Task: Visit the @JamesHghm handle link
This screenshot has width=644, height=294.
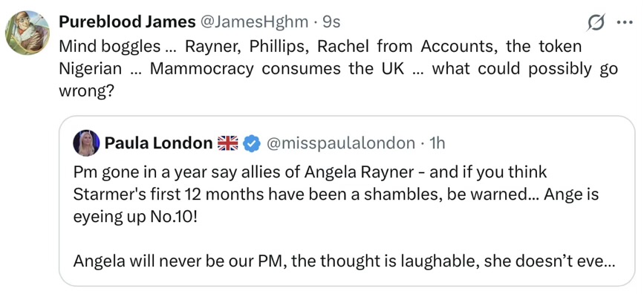Action: tap(254, 22)
